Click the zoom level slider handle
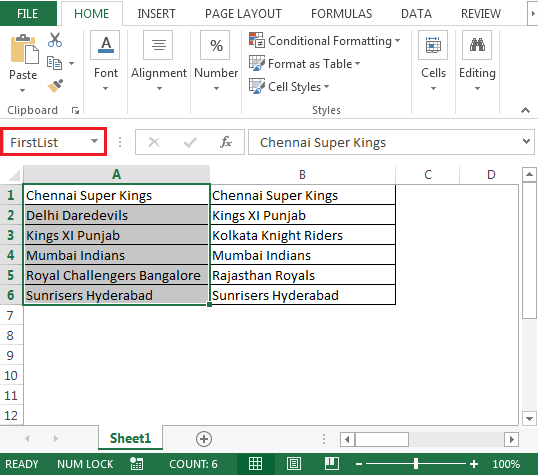Viewport: 538px width, 475px height. point(416,464)
